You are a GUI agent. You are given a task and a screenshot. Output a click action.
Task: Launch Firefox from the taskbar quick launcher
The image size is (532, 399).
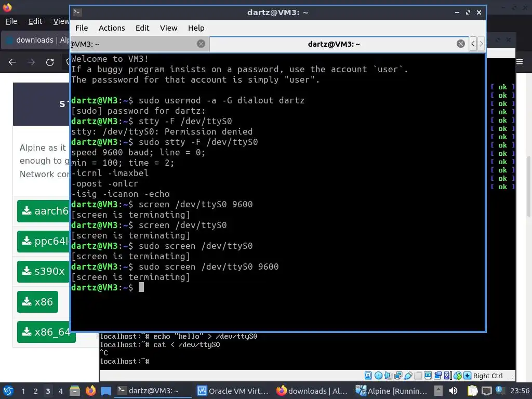tap(90, 391)
